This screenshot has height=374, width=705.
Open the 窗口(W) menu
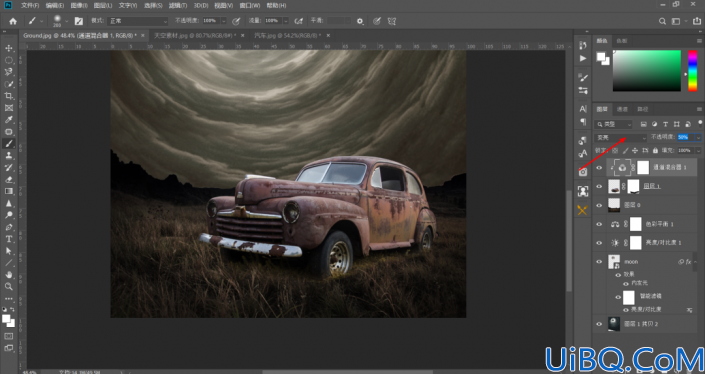[x=250, y=5]
